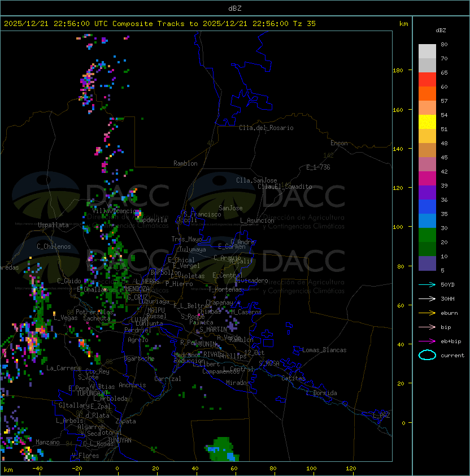Image resolution: width=470 pixels, height=476 pixels.
Task: Click the Clla.del_Rosario label
Action: pos(266,128)
